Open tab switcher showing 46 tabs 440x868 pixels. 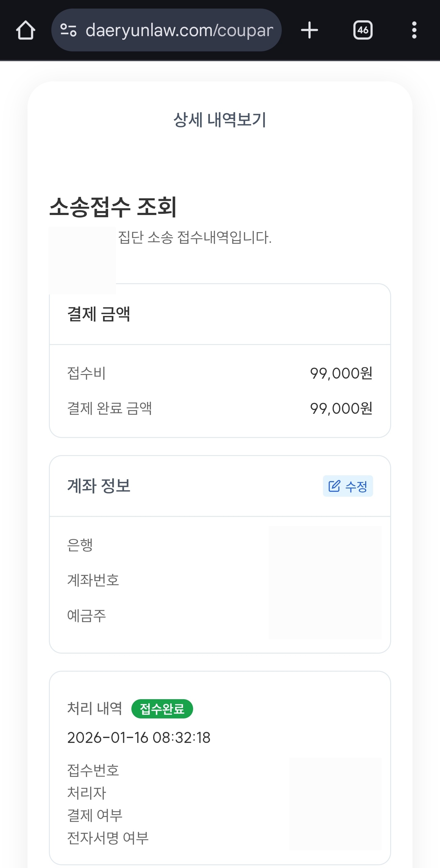363,30
